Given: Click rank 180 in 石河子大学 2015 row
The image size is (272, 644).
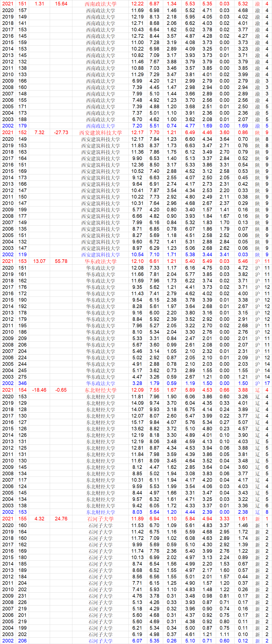Looking at the screenshot, I should click(x=22, y=558).
